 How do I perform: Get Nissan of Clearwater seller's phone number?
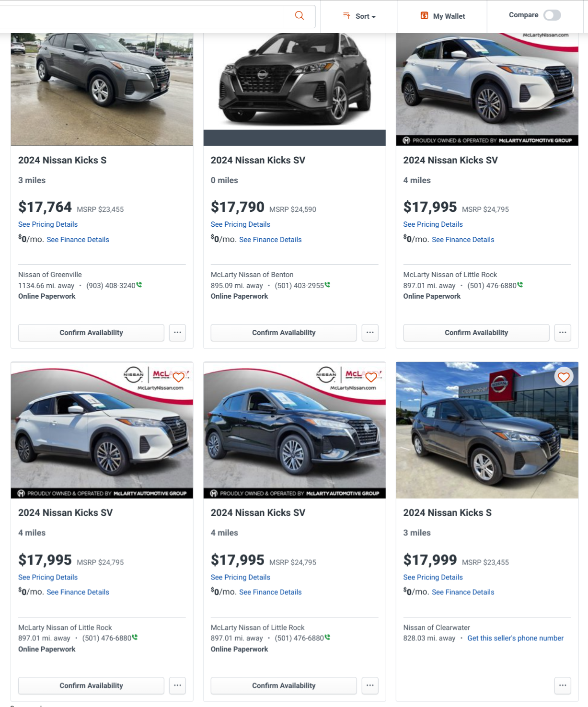click(515, 638)
